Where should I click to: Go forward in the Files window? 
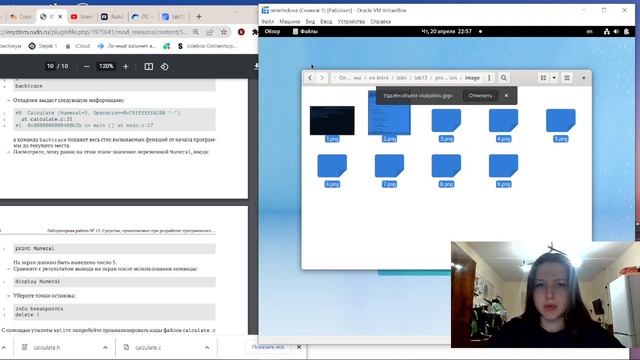322,78
